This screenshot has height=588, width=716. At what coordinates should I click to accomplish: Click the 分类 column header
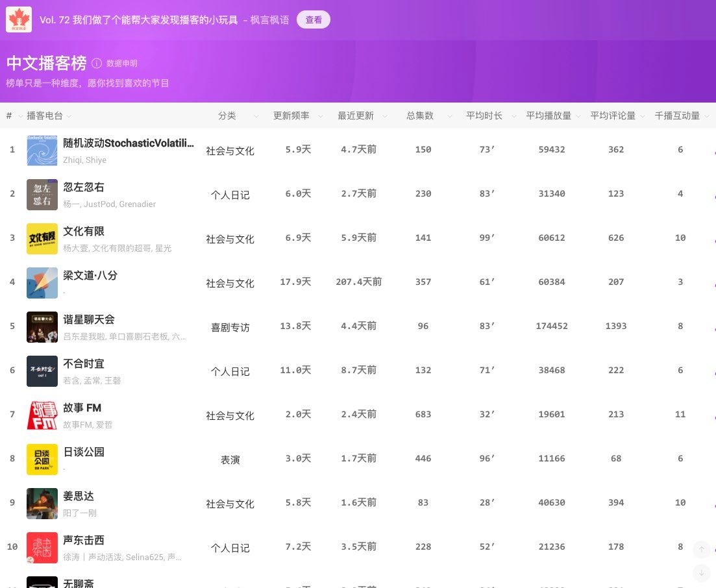coord(227,116)
